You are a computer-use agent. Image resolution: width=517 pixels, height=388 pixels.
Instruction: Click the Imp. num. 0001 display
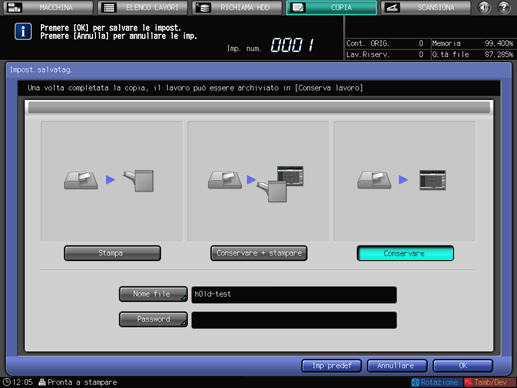tap(270, 45)
